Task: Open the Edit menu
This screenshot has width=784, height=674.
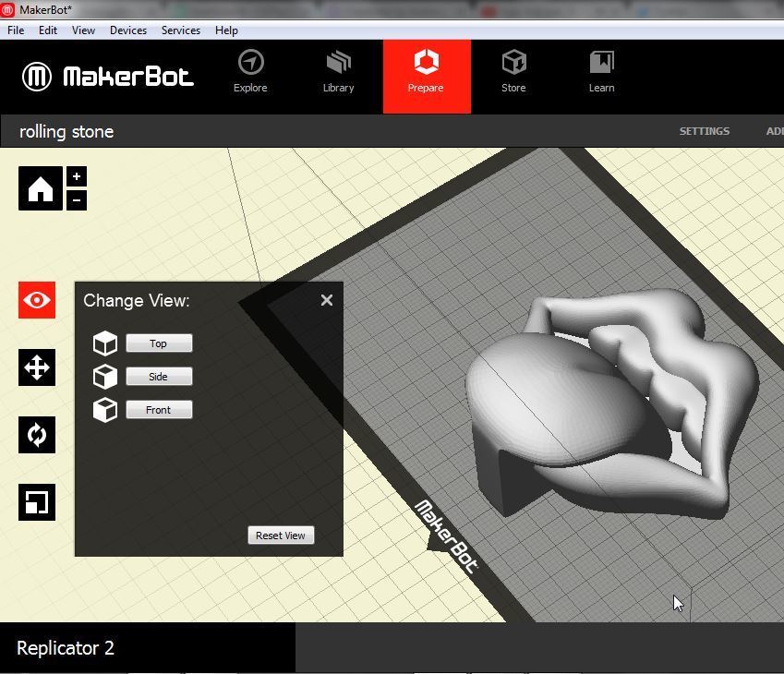Action: click(48, 30)
